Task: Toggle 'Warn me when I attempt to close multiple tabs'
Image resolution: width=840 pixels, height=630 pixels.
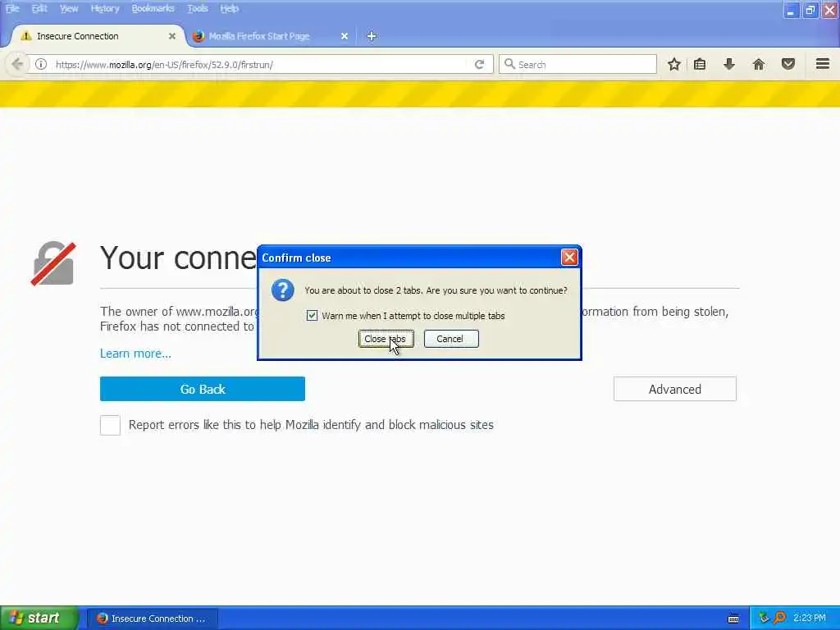Action: [312, 316]
